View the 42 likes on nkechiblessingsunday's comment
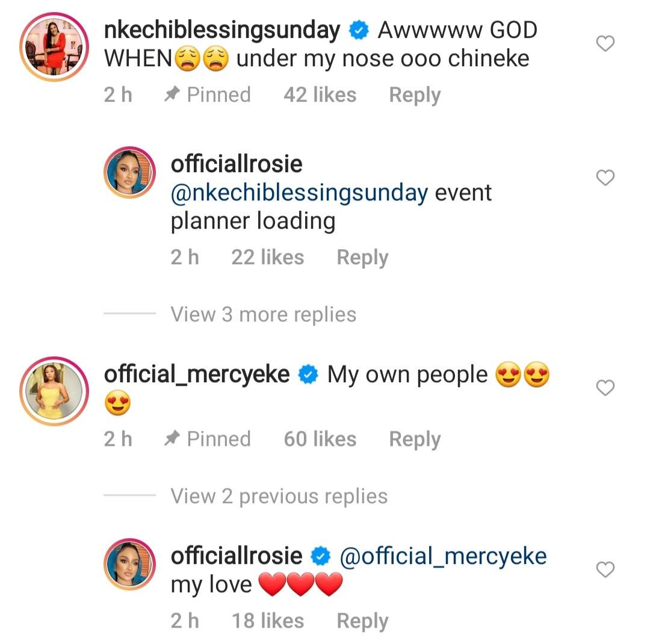Image resolution: width=650 pixels, height=644 pixels. coord(320,95)
